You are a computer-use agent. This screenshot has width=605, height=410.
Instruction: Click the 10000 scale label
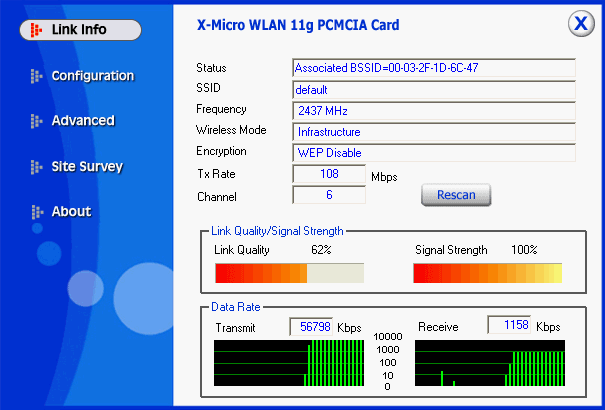pos(388,337)
